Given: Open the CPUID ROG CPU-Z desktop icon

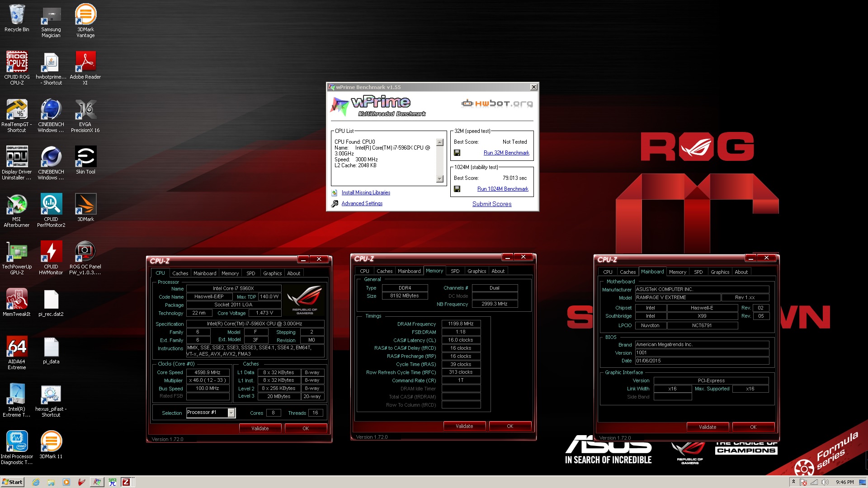Looking at the screenshot, I should [17, 68].
